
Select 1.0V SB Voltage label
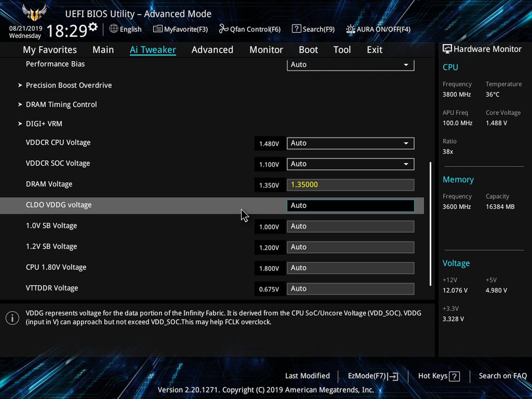click(x=51, y=226)
